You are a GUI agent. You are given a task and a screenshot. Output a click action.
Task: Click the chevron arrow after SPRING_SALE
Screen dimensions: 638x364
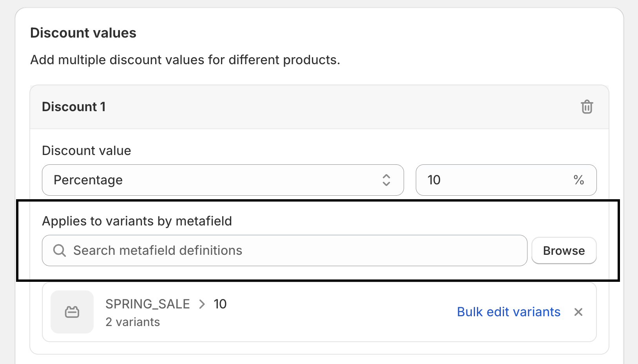202,304
